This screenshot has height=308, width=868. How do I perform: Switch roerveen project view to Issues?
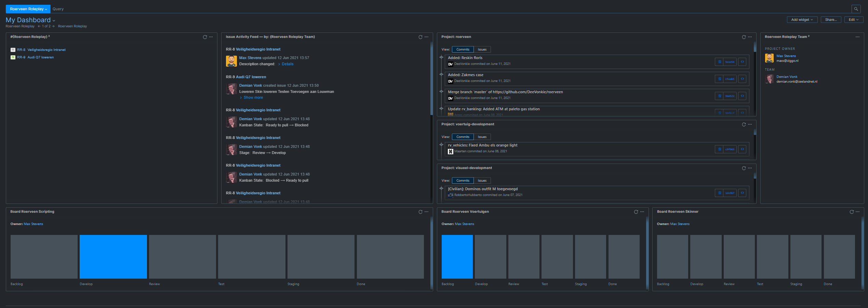(x=482, y=50)
